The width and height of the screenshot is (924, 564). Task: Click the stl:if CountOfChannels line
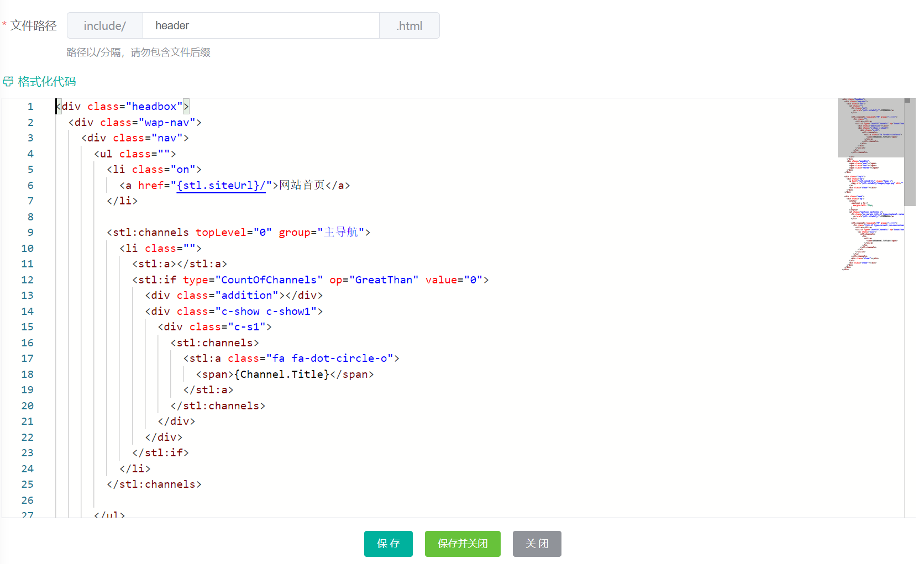[x=310, y=280]
